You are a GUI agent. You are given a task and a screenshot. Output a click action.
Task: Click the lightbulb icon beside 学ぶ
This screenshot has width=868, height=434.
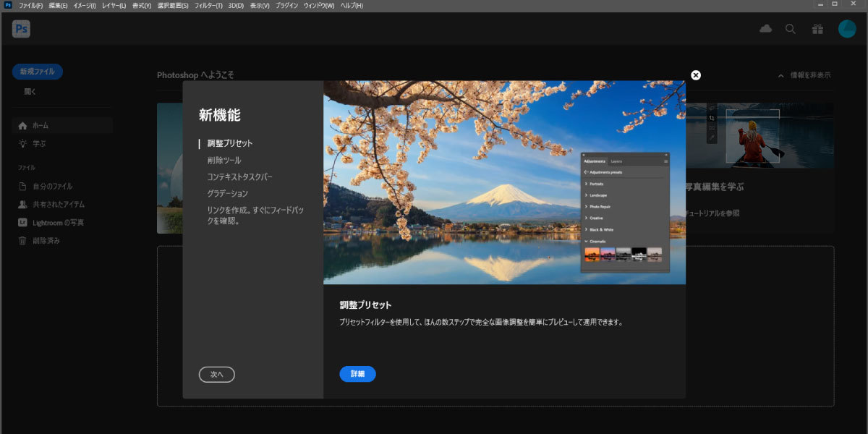coord(22,143)
